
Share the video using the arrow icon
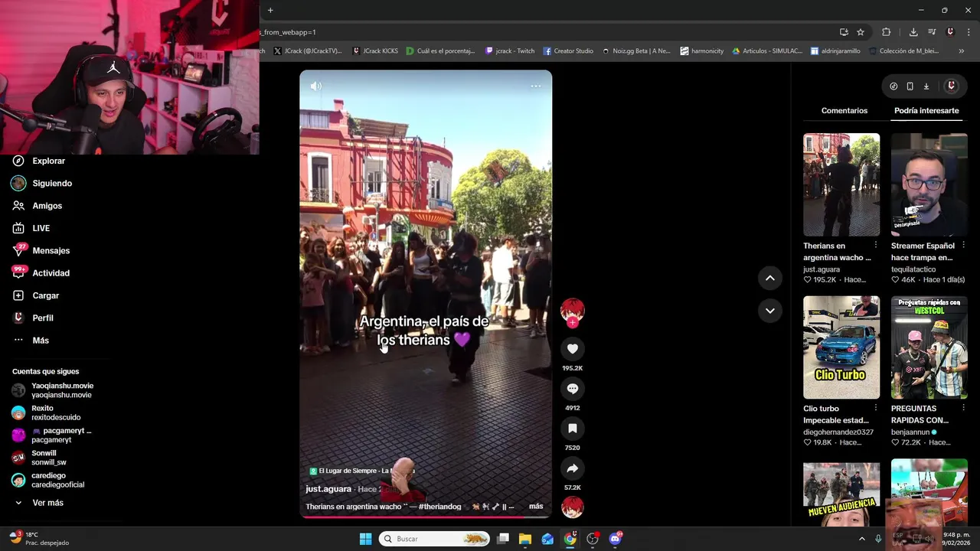(572, 468)
